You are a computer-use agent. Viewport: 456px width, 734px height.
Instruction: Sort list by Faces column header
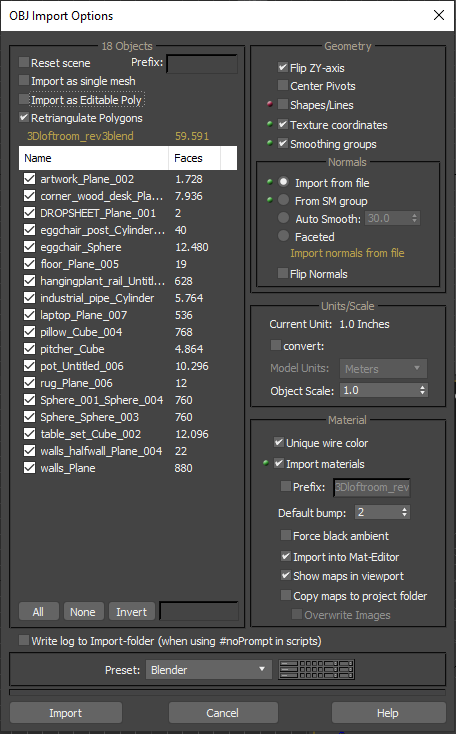pyautogui.click(x=194, y=158)
